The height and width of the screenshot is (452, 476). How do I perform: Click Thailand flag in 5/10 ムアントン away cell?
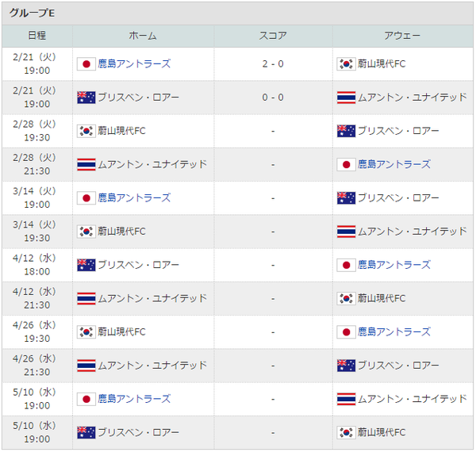pyautogui.click(x=346, y=399)
